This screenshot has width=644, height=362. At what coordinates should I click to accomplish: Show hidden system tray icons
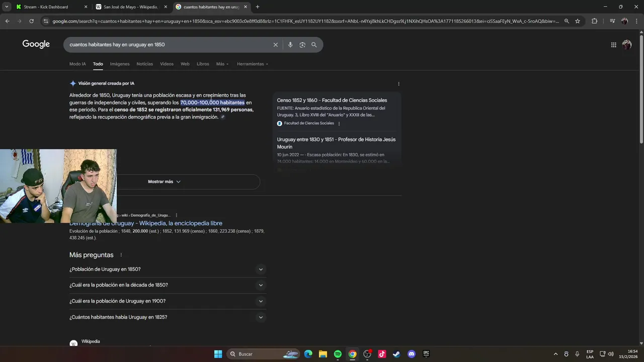point(555,354)
